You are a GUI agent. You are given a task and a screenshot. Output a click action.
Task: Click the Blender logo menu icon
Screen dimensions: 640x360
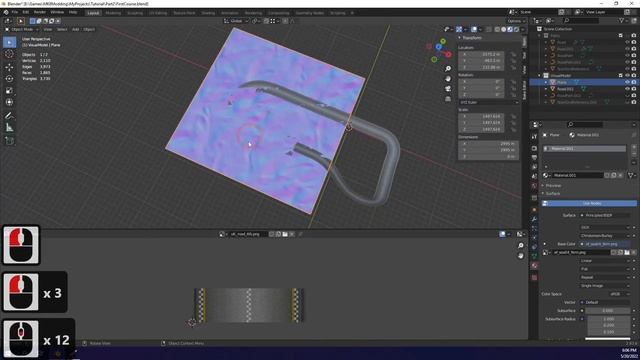point(6,13)
